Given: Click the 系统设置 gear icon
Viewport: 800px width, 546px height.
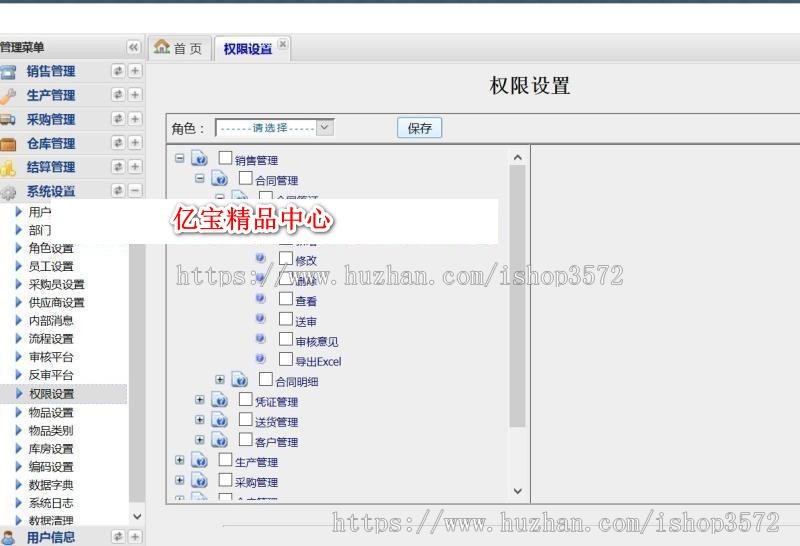Looking at the screenshot, I should [8, 192].
